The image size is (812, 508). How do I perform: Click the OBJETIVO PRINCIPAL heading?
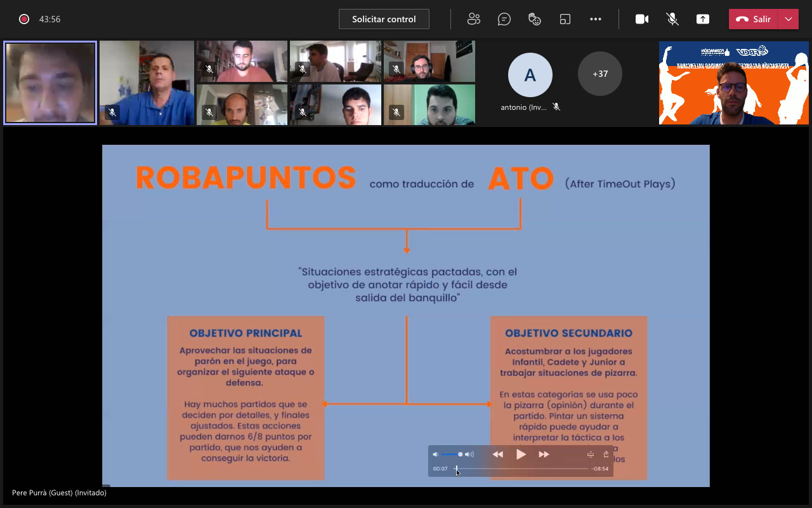pos(246,333)
